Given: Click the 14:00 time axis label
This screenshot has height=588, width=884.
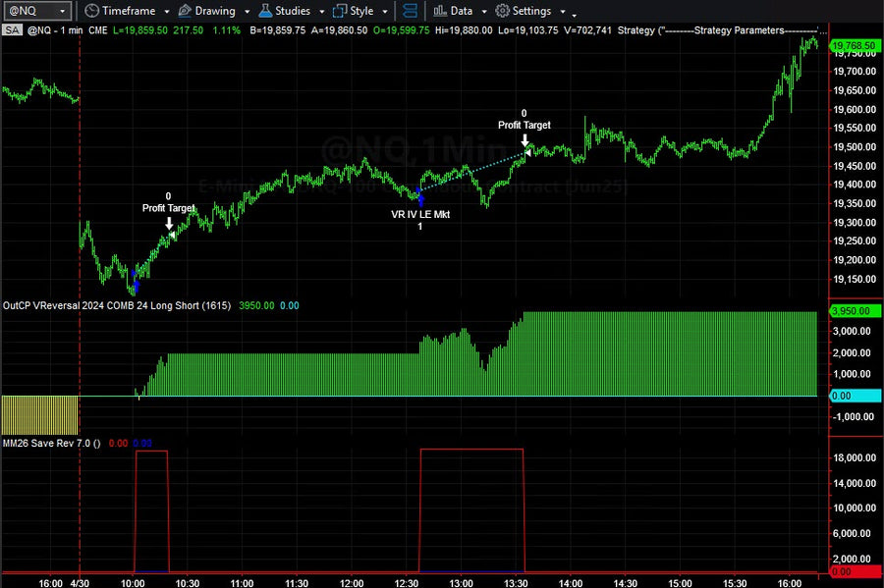Looking at the screenshot, I should click(x=571, y=583).
